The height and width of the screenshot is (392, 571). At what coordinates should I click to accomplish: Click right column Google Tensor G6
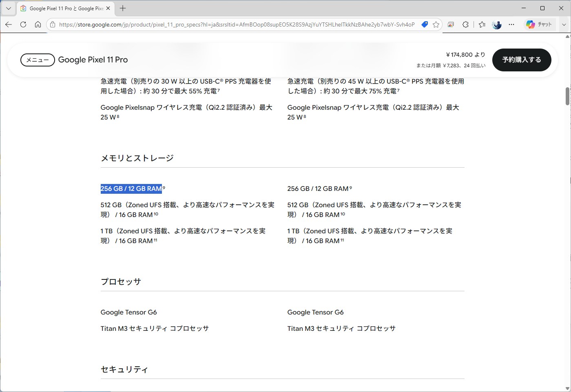315,312
